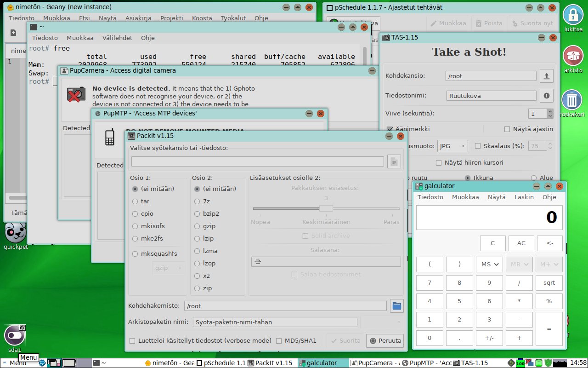Click the terminal vertical scrollbar
The width and height of the screenshot is (588, 368).
(366, 56)
